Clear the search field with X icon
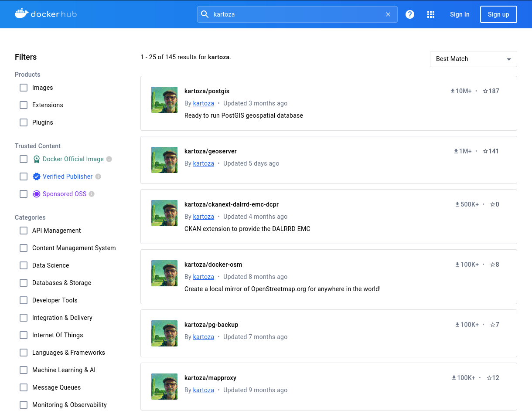Screen dimensions: 532x414 (388, 14)
